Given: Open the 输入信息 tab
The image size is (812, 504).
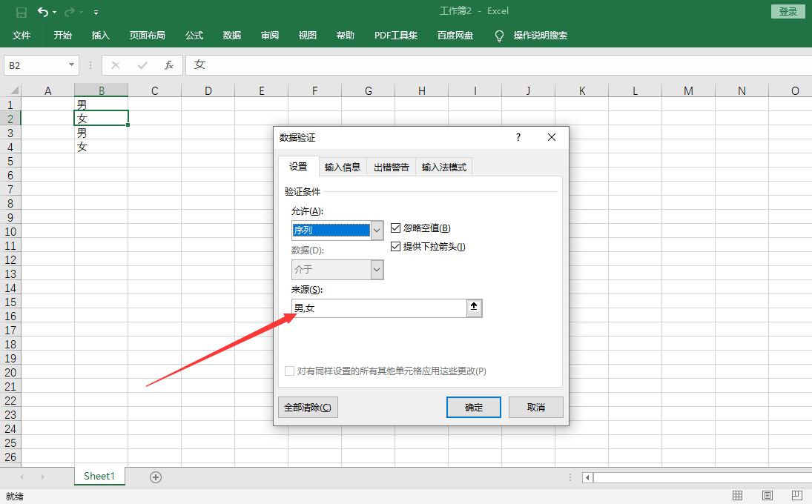Looking at the screenshot, I should click(343, 168).
